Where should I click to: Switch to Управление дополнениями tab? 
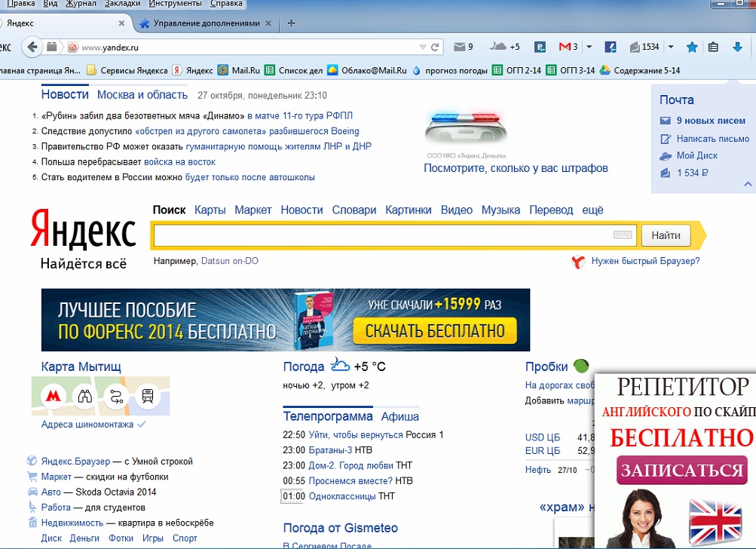(x=207, y=23)
